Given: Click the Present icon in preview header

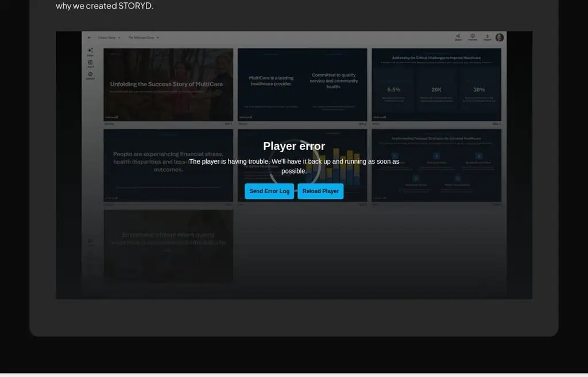Looking at the screenshot, I should 473,37.
